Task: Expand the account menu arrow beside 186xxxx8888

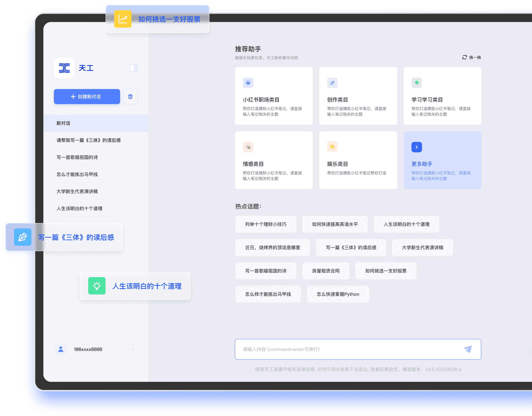Action: 133,349
